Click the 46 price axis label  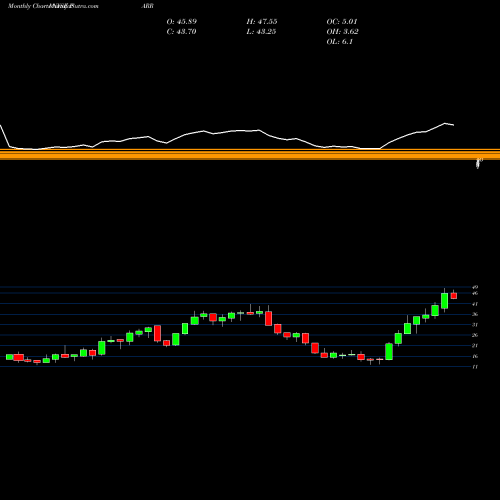475,293
